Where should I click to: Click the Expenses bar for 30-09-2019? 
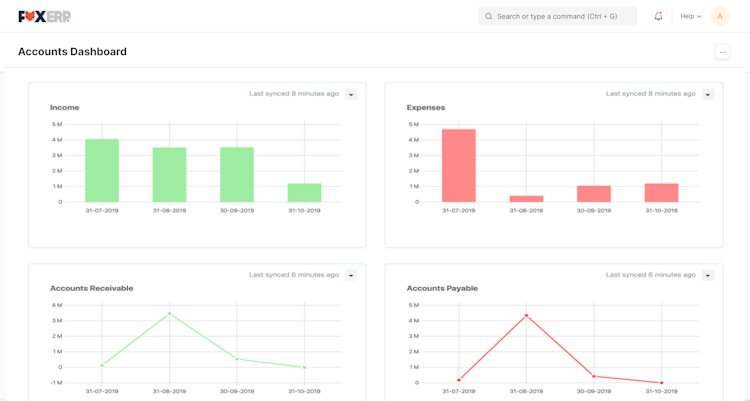click(x=594, y=194)
